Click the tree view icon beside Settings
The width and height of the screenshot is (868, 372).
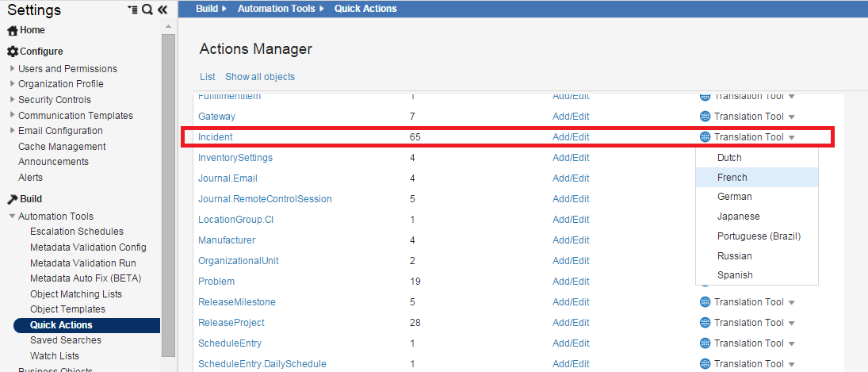tap(132, 10)
